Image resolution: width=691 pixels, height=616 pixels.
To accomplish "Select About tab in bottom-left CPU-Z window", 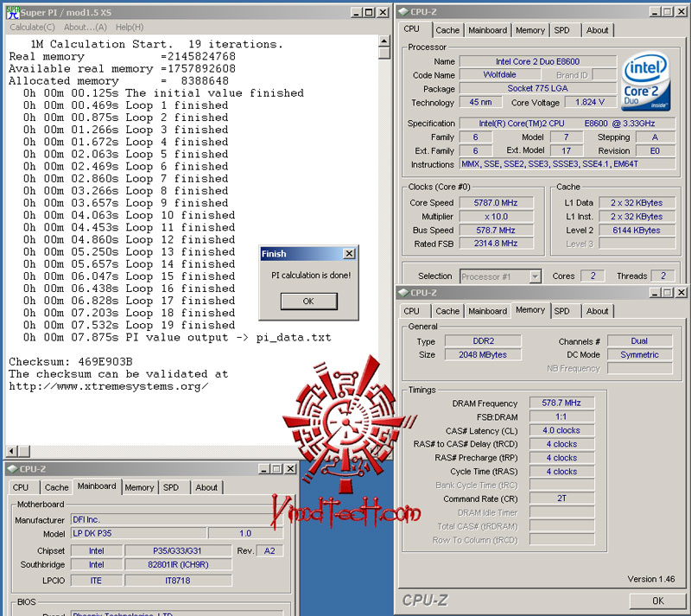I will (x=206, y=487).
